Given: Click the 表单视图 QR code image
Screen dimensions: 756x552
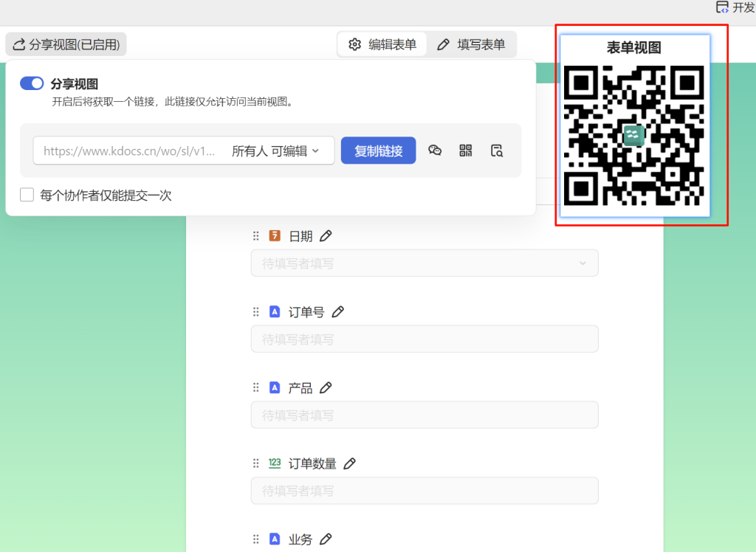Looking at the screenshot, I should tap(634, 136).
